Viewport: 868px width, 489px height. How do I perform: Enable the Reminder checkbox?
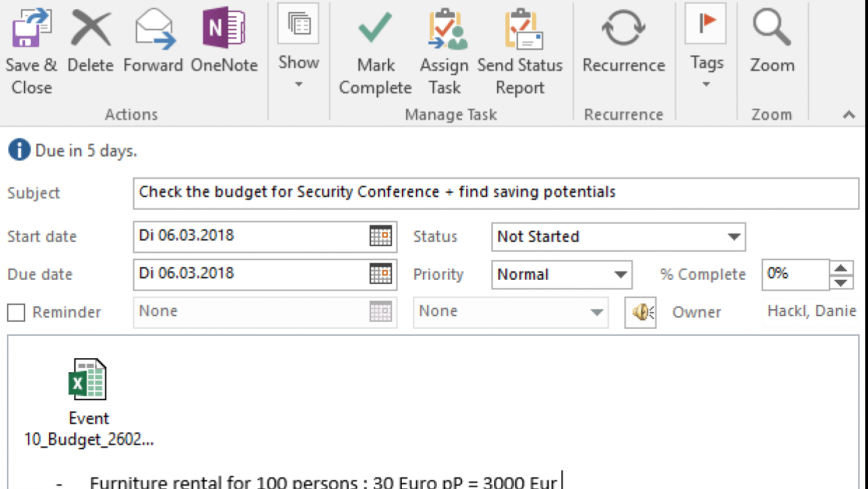[16, 313]
